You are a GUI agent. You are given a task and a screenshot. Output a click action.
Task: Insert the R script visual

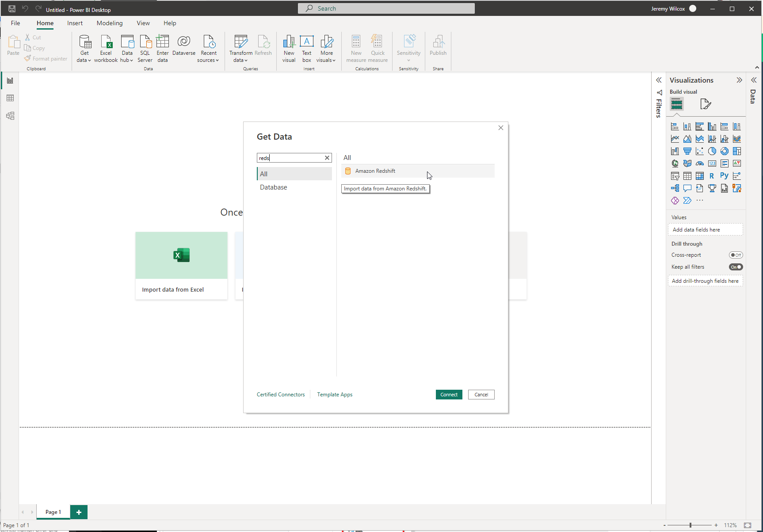coord(712,176)
